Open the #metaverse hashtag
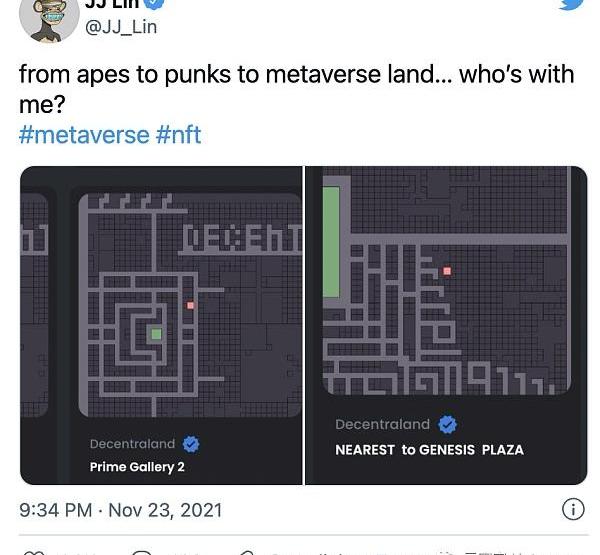The image size is (600, 555). 83,134
